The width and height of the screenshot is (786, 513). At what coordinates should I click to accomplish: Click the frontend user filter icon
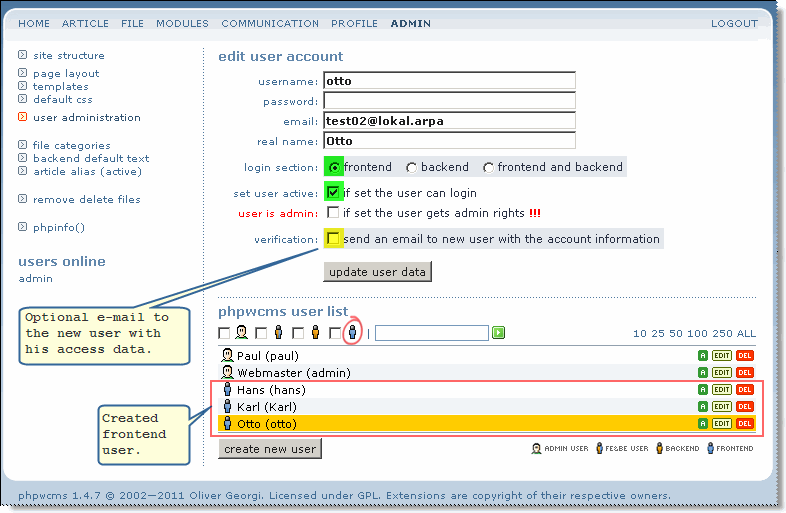[x=351, y=332]
